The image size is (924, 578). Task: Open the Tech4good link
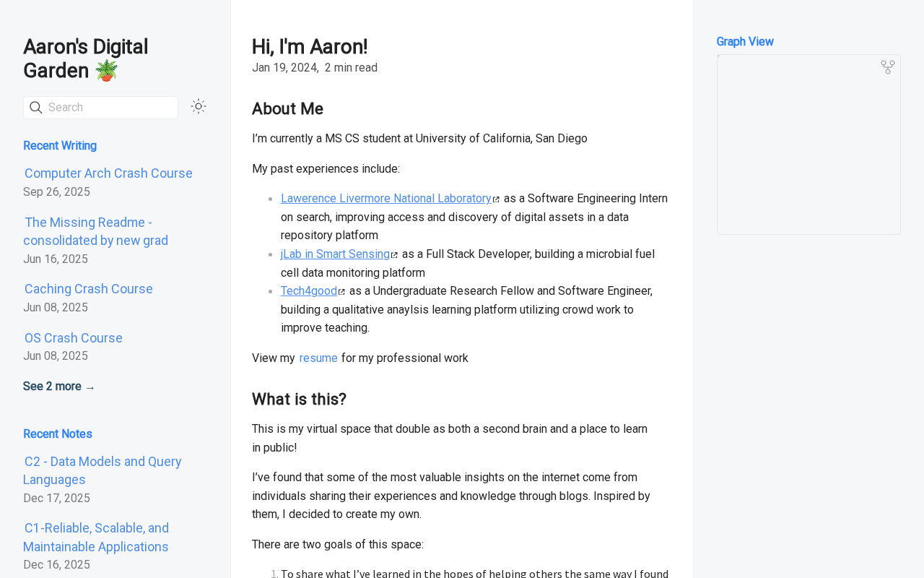pyautogui.click(x=309, y=291)
